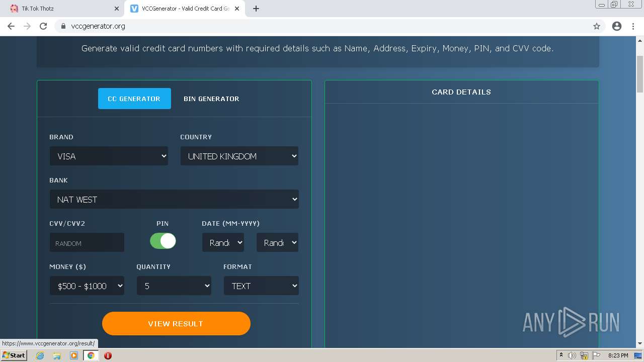Open the Chrome three-dot menu
The height and width of the screenshot is (362, 644).
[633, 26]
